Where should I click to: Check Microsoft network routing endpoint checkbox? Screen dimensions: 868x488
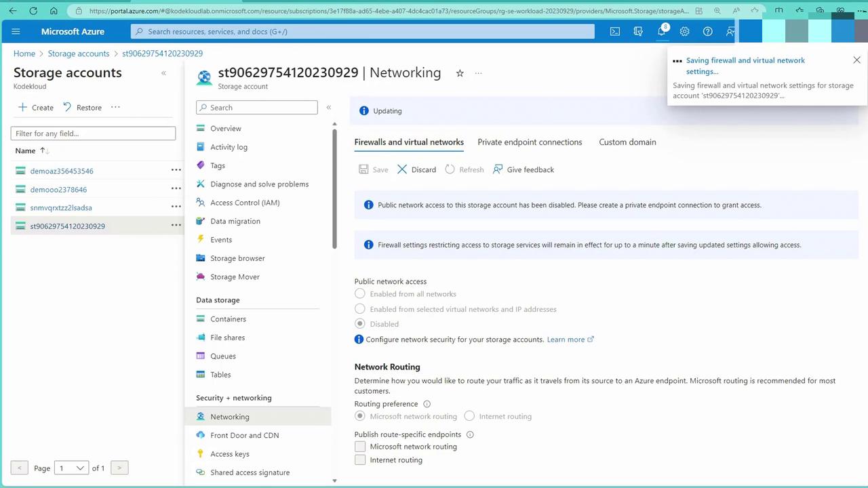tap(360, 446)
